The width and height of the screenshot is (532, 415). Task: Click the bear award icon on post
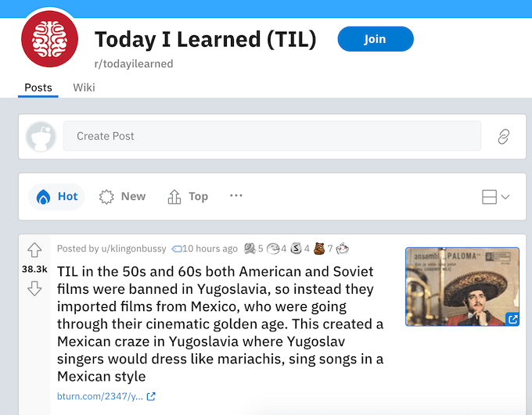318,249
